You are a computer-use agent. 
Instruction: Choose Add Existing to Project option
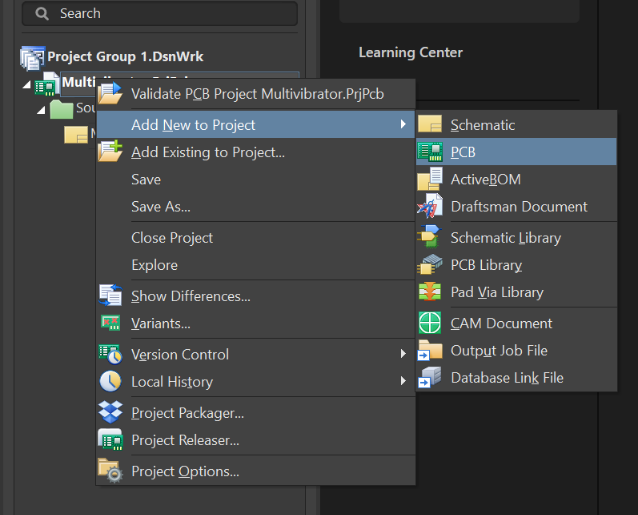pos(207,152)
